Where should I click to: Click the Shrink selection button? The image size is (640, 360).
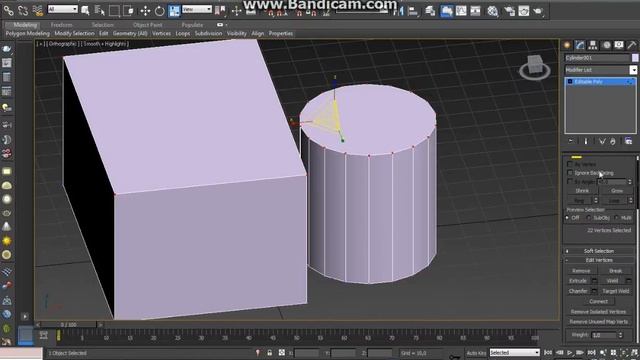(x=582, y=191)
